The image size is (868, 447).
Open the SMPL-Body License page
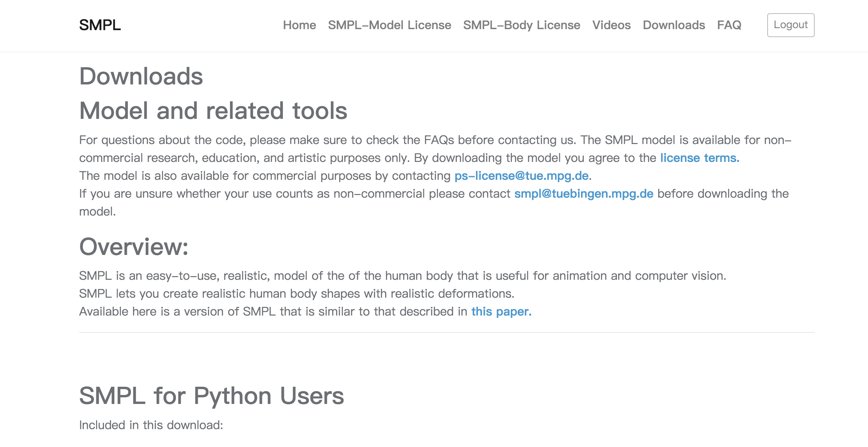tap(521, 25)
